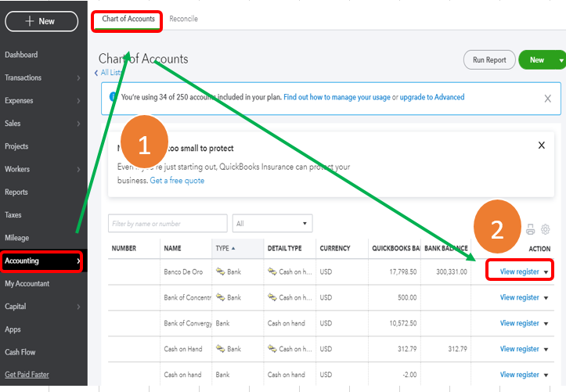
Task: Open action dropdown arrow for Banco De Oro
Action: click(x=546, y=272)
